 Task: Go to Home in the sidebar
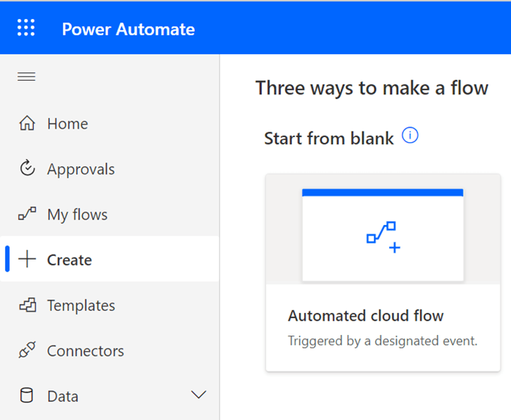(x=110, y=124)
